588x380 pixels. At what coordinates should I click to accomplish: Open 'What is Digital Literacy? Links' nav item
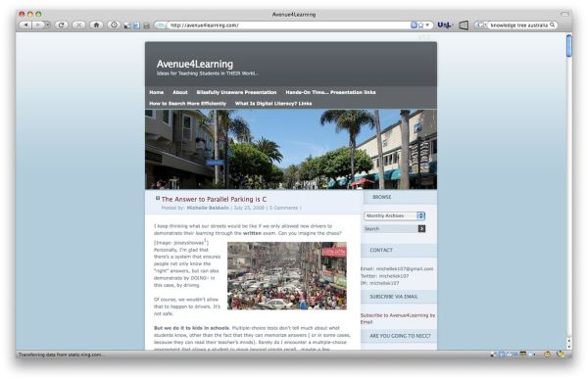[273, 104]
